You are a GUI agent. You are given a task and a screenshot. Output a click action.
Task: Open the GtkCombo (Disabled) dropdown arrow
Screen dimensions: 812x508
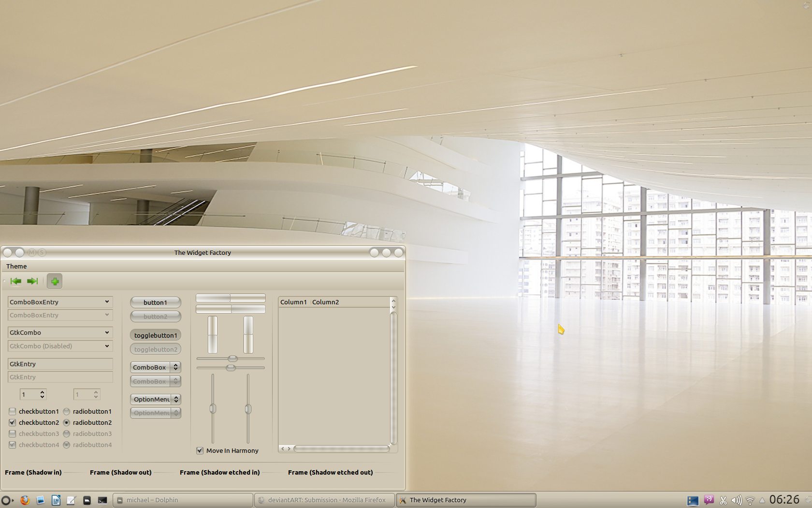point(107,346)
